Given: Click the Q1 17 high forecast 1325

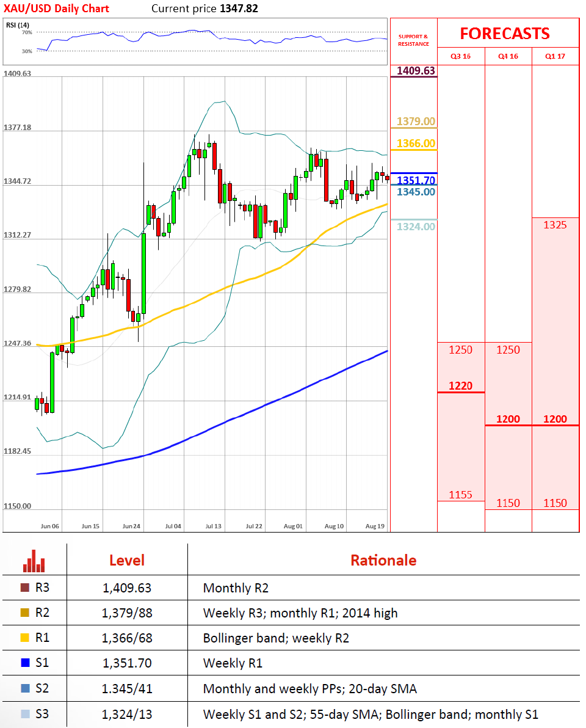Looking at the screenshot, I should [555, 225].
